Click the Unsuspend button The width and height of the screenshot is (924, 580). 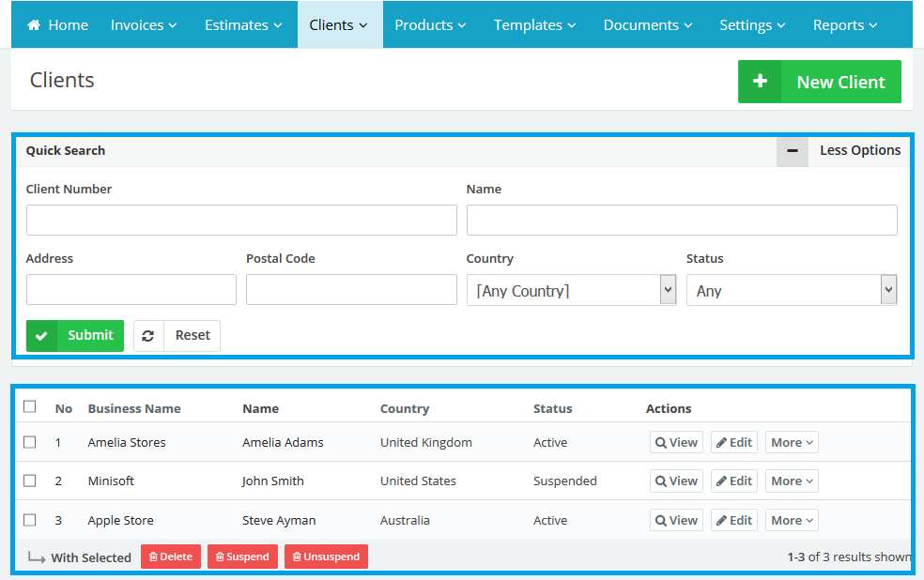pos(326,557)
